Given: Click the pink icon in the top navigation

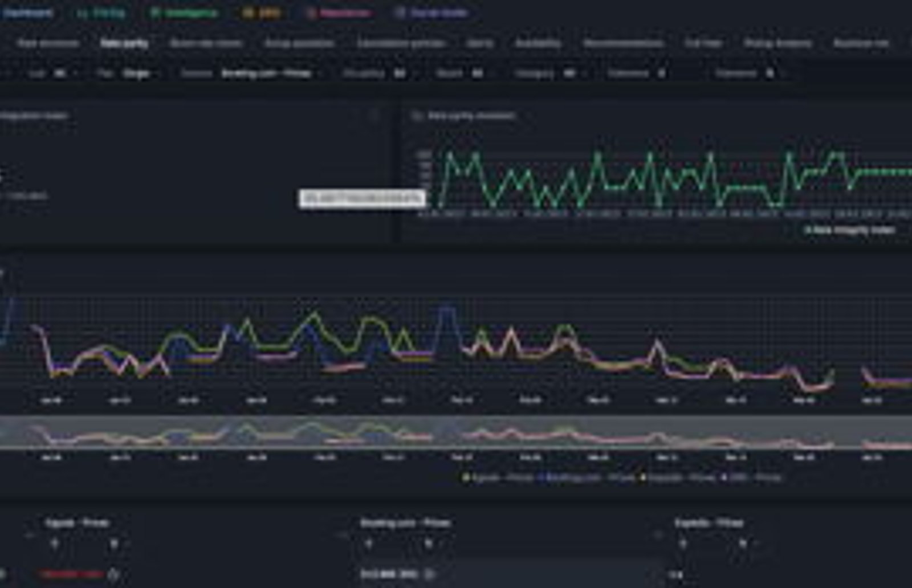Looking at the screenshot, I should [x=311, y=13].
